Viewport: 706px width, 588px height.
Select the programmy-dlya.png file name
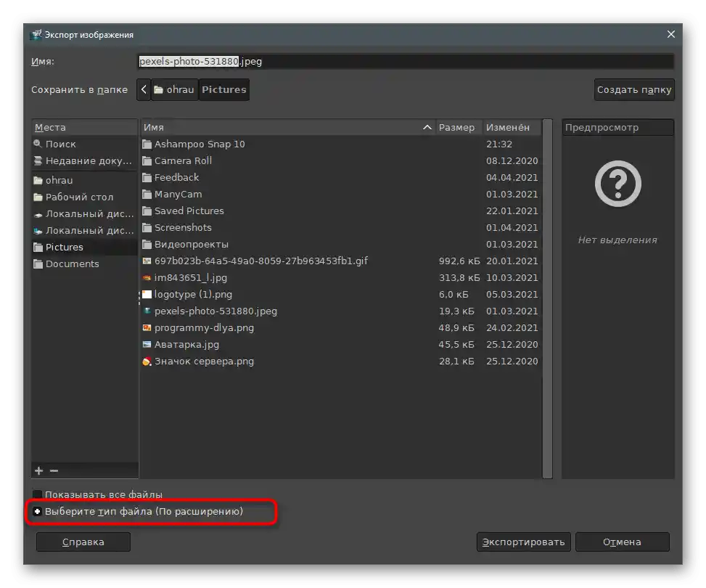point(204,328)
